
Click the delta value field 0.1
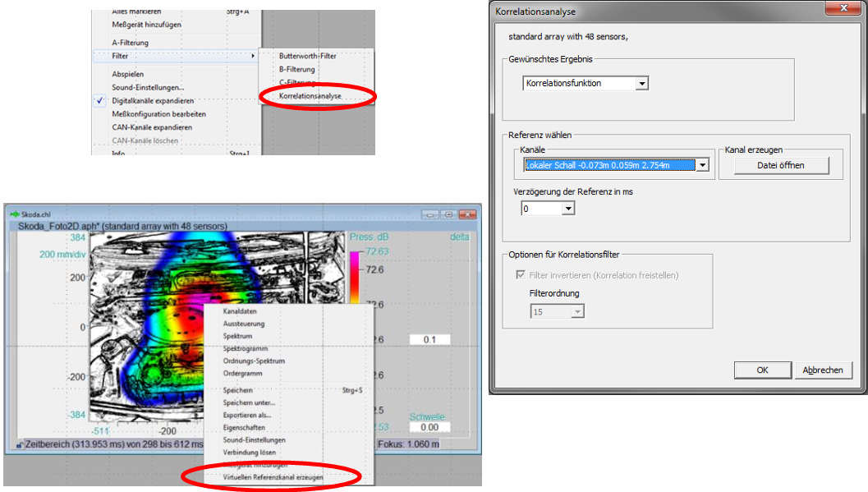(x=429, y=340)
